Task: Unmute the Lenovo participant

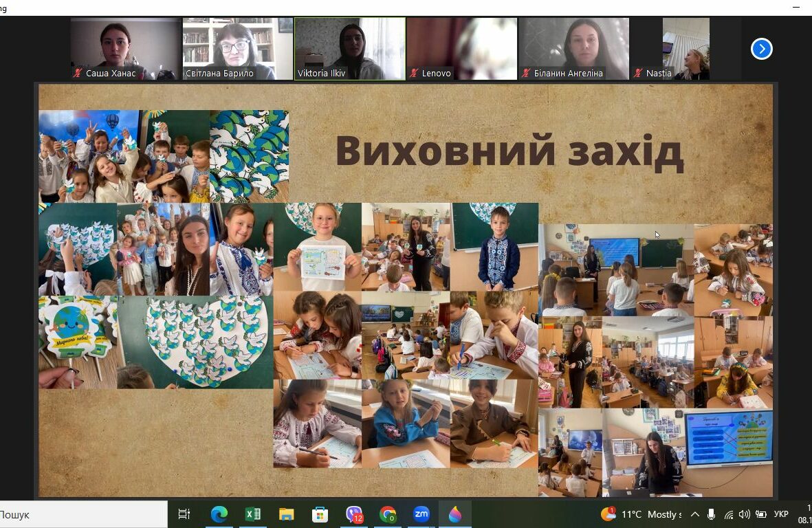Action: click(x=413, y=73)
